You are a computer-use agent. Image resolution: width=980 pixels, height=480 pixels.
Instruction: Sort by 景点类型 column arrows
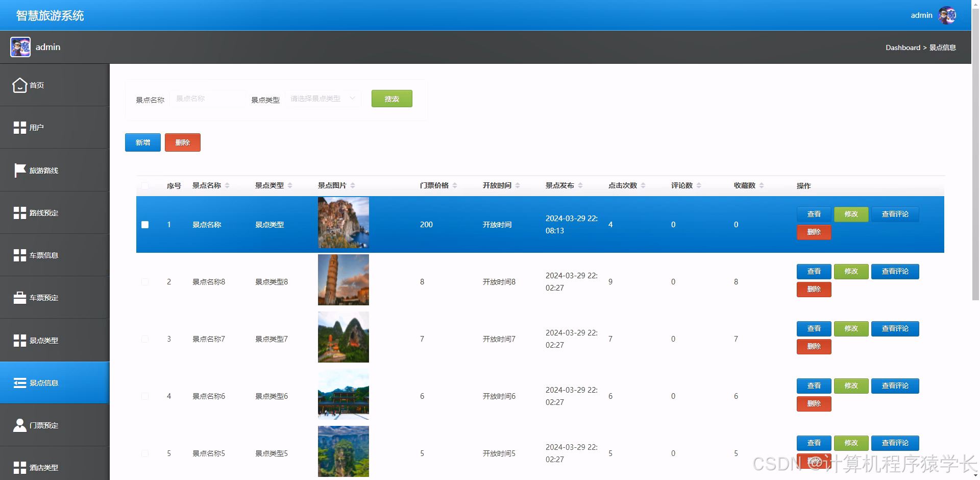tap(290, 185)
